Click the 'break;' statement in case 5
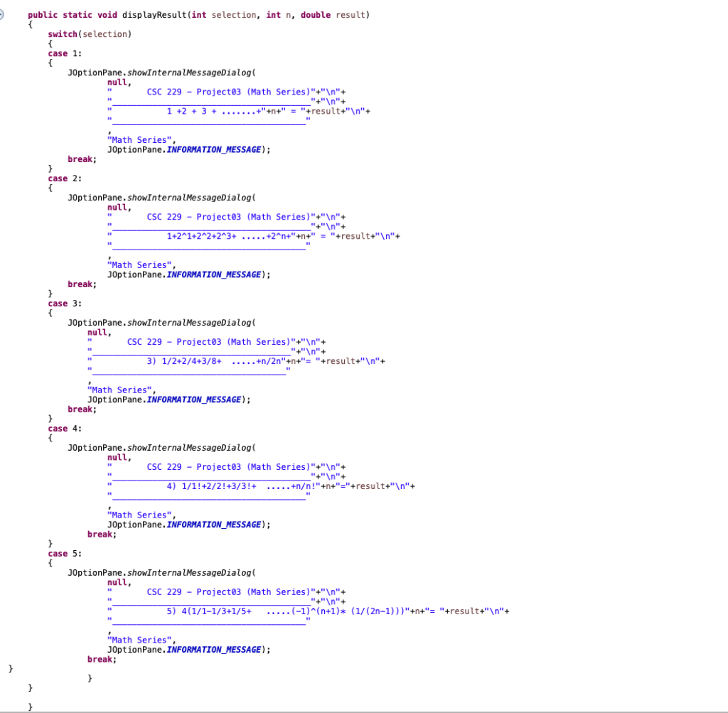This screenshot has height=713, width=728. click(x=102, y=660)
